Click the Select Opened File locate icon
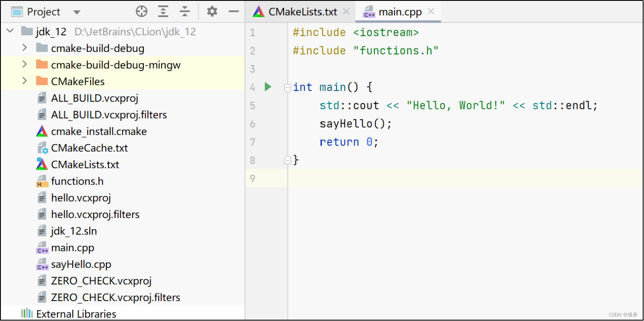Viewport: 644px width, 321px height. point(142,11)
